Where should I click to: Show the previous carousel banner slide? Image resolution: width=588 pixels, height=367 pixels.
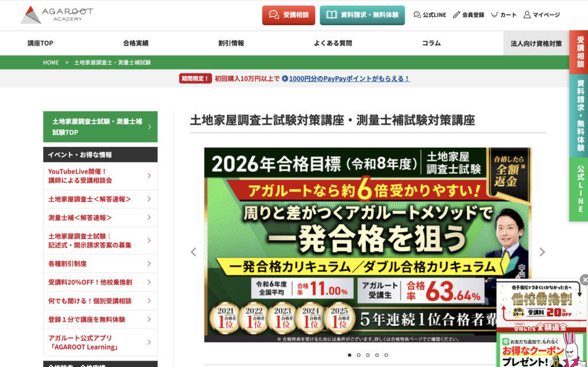point(194,252)
